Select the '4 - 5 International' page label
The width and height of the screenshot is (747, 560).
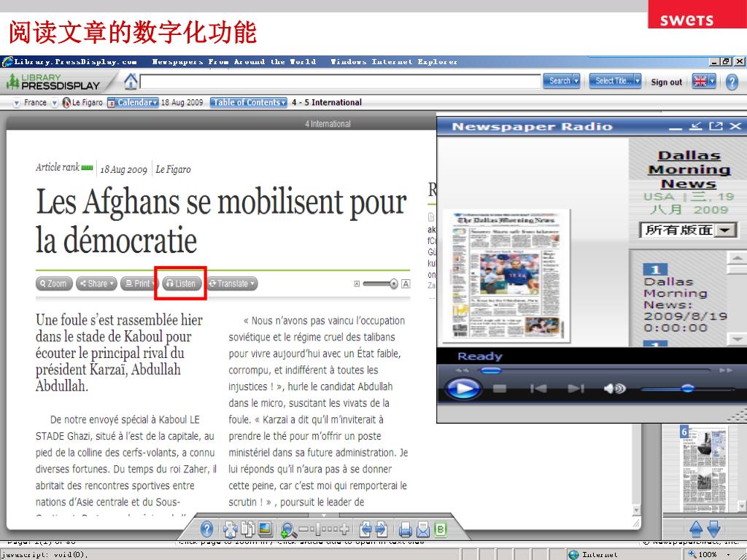(326, 102)
